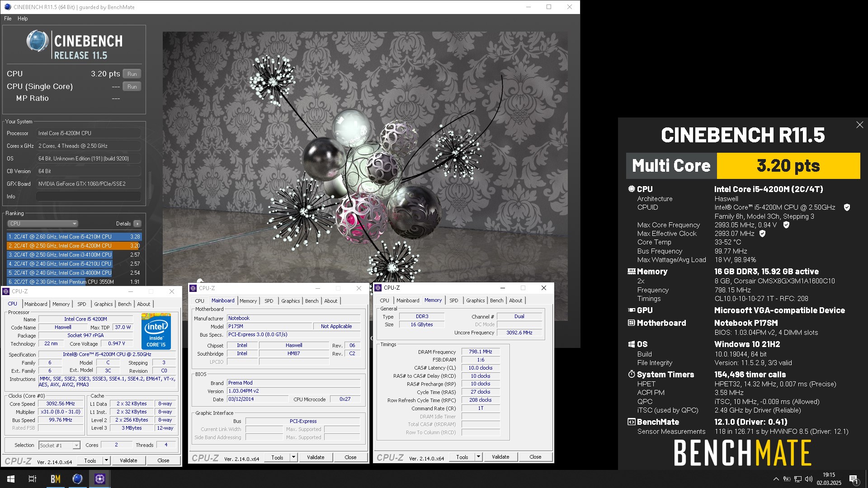The width and height of the screenshot is (868, 488).
Task: Click the empty Info field under Your System
Action: click(x=88, y=197)
